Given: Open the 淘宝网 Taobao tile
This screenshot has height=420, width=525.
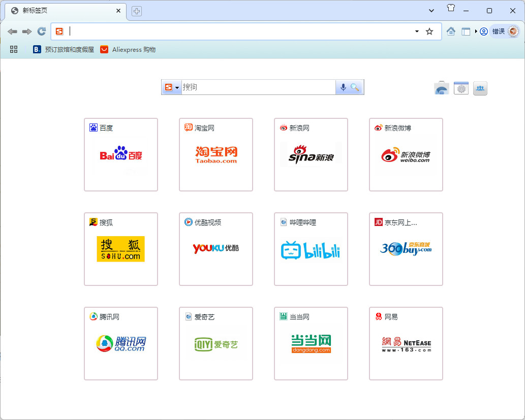Looking at the screenshot, I should (216, 154).
